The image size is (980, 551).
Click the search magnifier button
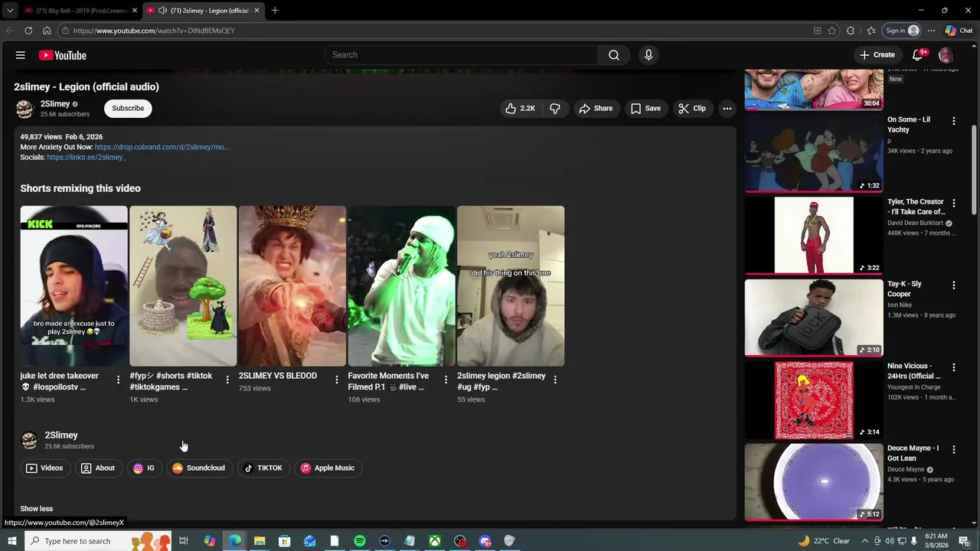[x=614, y=55]
